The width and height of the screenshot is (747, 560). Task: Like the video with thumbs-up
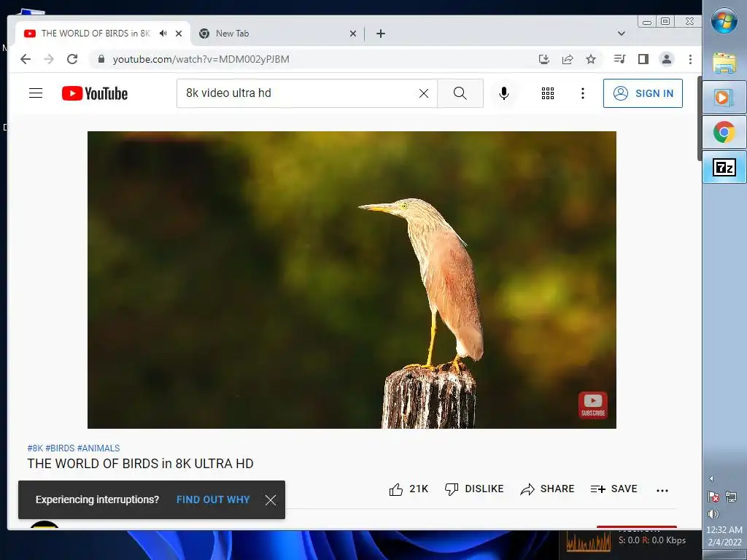[x=409, y=489]
